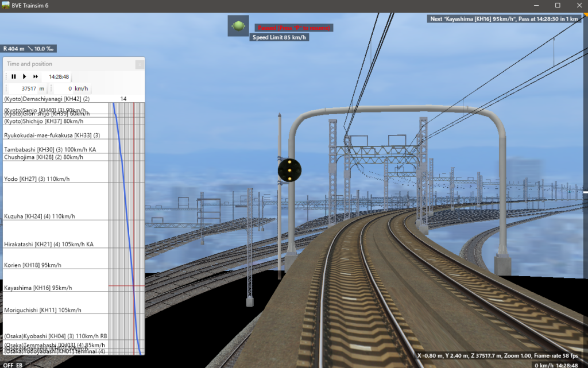Click Hirakatashi [KH21] station entry
Screen dimensions: 588x368
click(48, 244)
